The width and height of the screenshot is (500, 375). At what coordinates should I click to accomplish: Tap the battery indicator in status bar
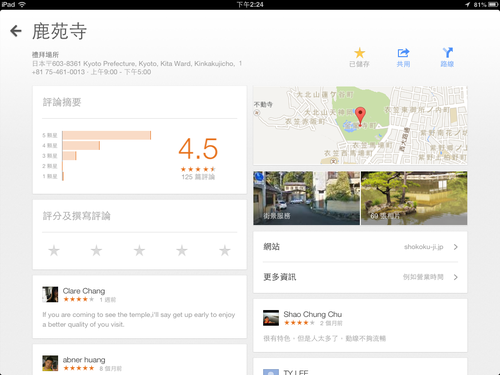coord(493,5)
